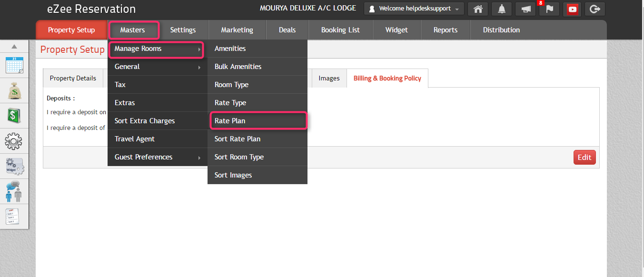Select Travel Agent menu item
The image size is (644, 277).
[x=158, y=139]
